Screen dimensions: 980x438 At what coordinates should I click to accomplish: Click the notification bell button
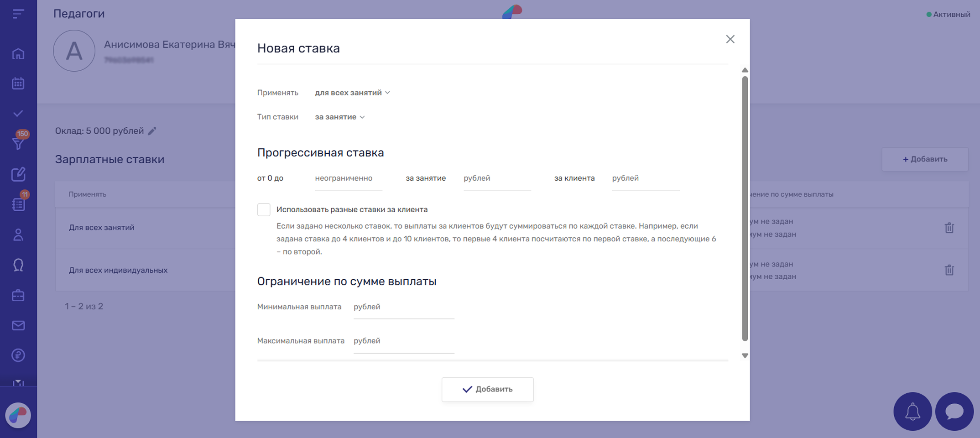[x=912, y=412]
